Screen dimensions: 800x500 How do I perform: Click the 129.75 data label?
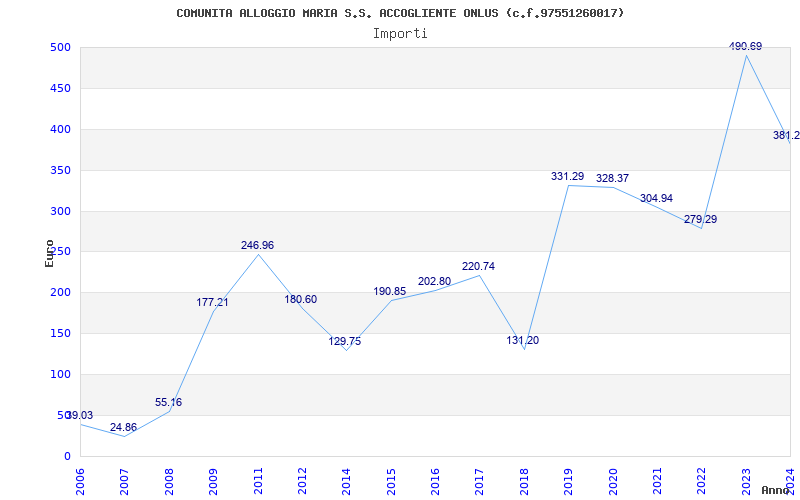[344, 341]
